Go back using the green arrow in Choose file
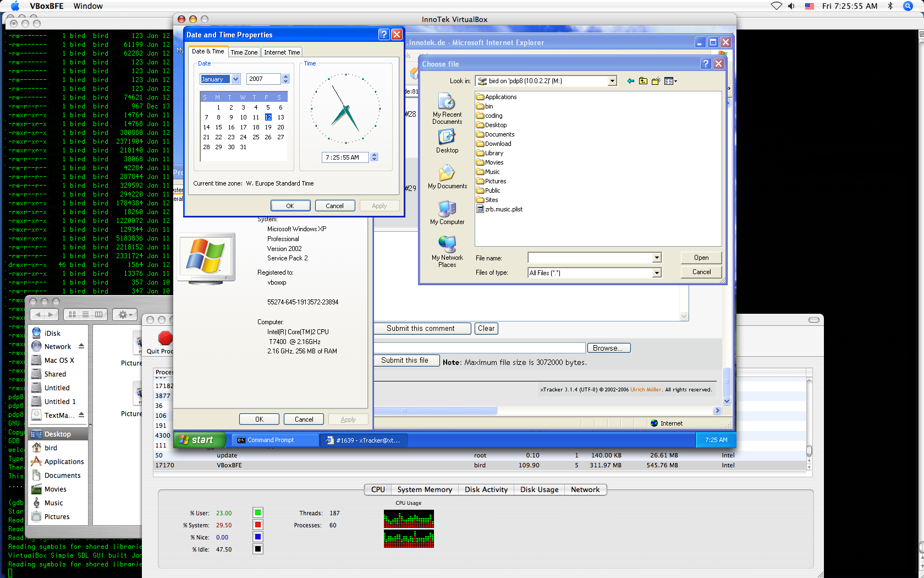924x578 pixels. (630, 81)
